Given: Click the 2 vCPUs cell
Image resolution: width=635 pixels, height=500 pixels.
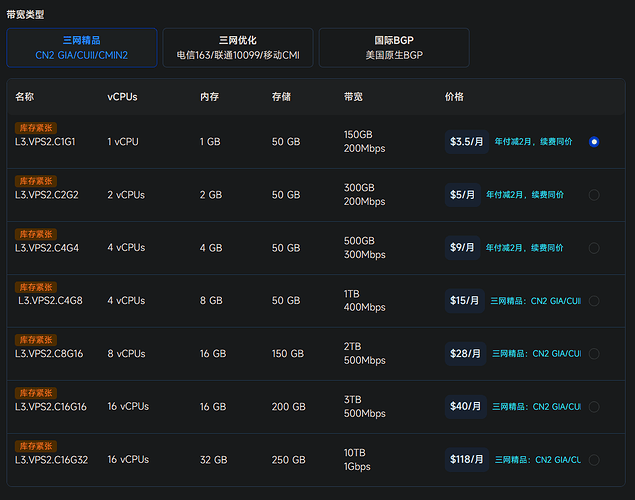Looking at the screenshot, I should tap(126, 195).
